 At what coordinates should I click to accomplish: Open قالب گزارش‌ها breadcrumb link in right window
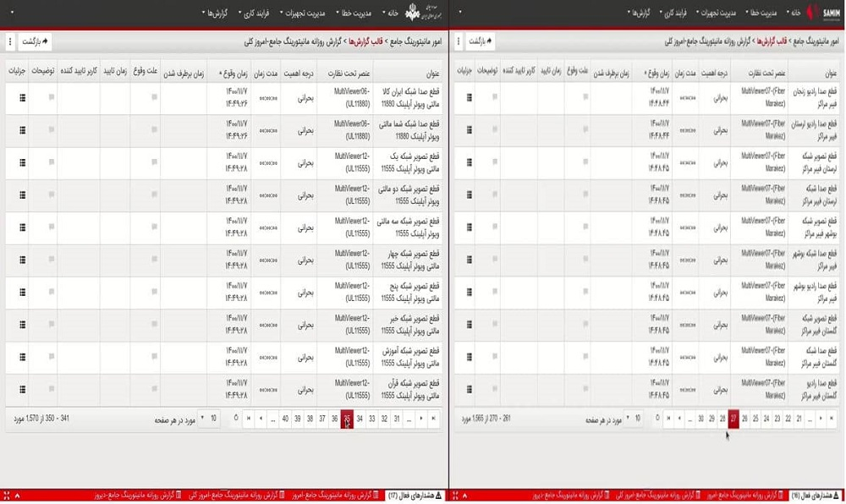[x=772, y=41]
